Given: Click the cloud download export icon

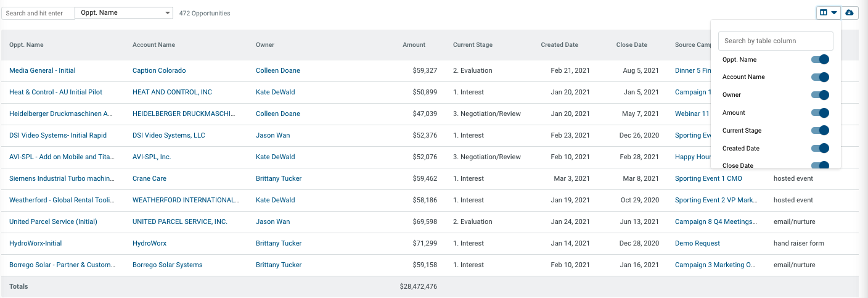Looking at the screenshot, I should [x=850, y=12].
